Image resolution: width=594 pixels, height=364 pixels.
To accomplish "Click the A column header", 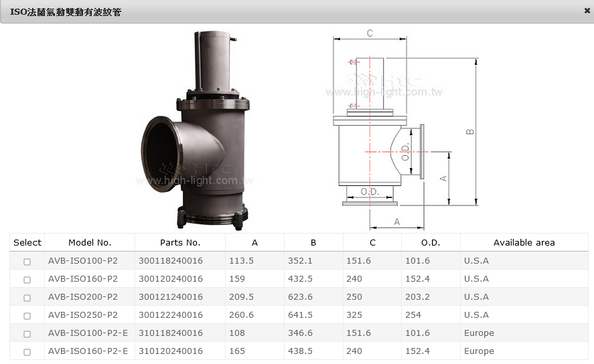I will [x=254, y=242].
